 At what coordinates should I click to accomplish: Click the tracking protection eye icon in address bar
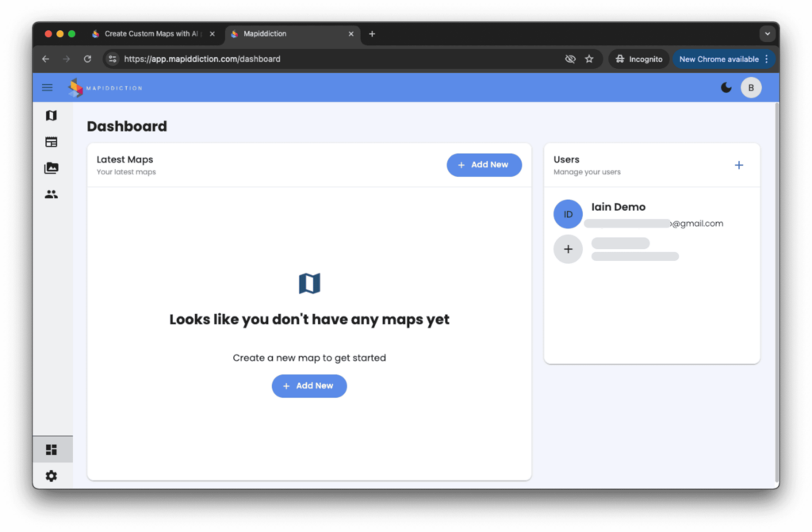569,59
